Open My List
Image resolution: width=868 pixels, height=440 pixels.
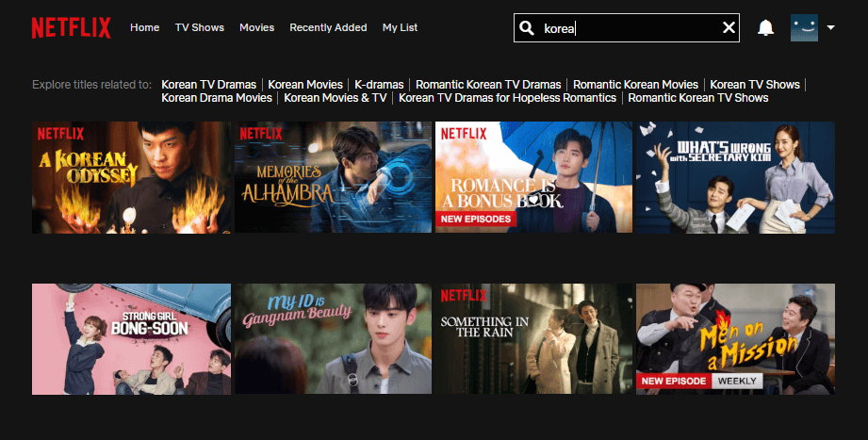[400, 27]
